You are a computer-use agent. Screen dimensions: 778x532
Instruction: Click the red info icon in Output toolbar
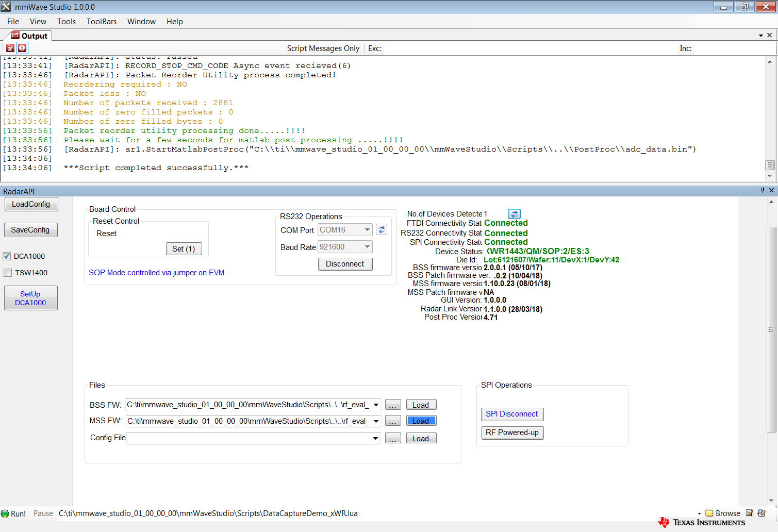pyautogui.click(x=22, y=48)
